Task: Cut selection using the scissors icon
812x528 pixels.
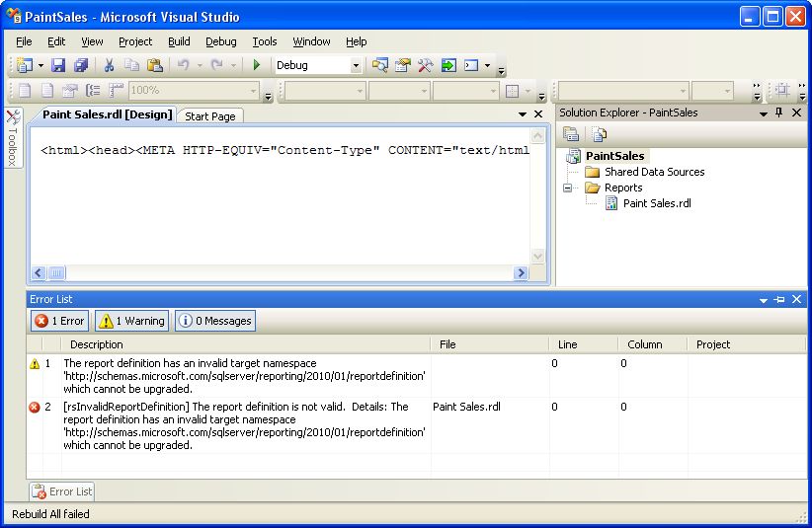Action: coord(109,65)
